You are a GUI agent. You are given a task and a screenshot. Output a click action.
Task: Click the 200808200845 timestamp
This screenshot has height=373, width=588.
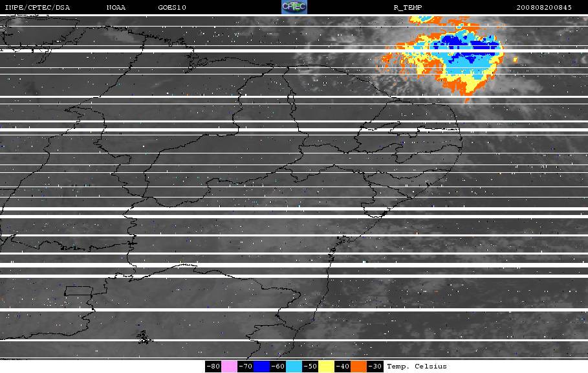click(544, 7)
